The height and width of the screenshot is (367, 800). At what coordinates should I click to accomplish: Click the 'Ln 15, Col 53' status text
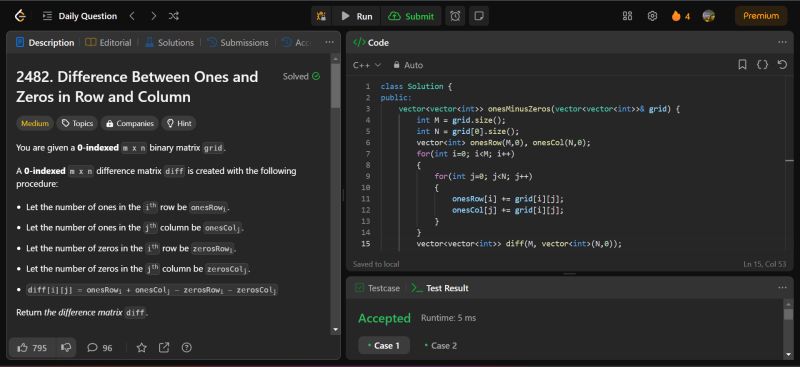tap(764, 264)
